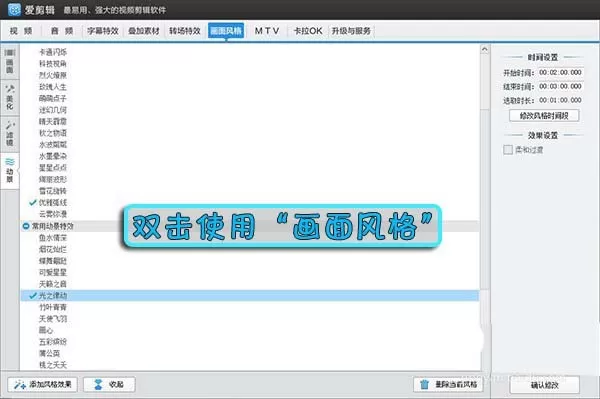This screenshot has width=600, height=399.
Task: Collapse the 常用动景特效 group
Action: point(26,226)
